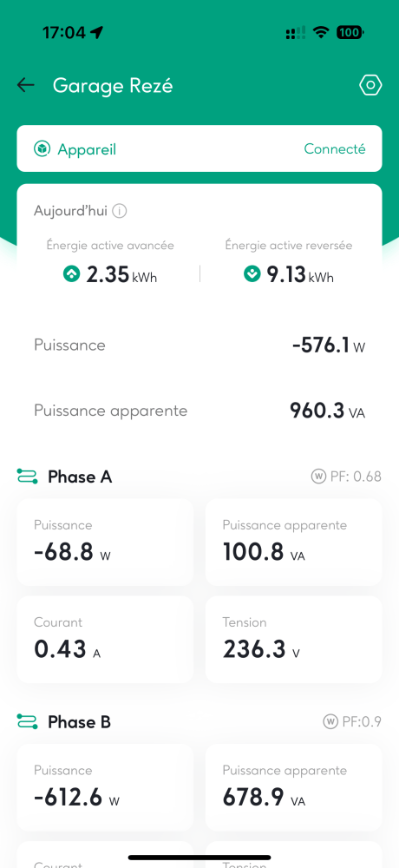Tap the down arrow energy reversée icon
399x868 pixels.
pos(252,273)
